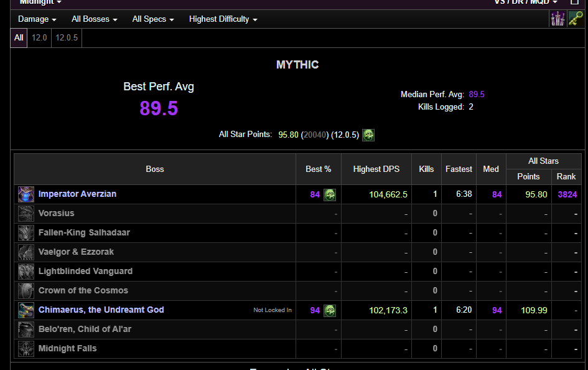This screenshot has height=370, width=588.
Task: Click the Lightblinded Vanguard boss name
Action: (85, 272)
